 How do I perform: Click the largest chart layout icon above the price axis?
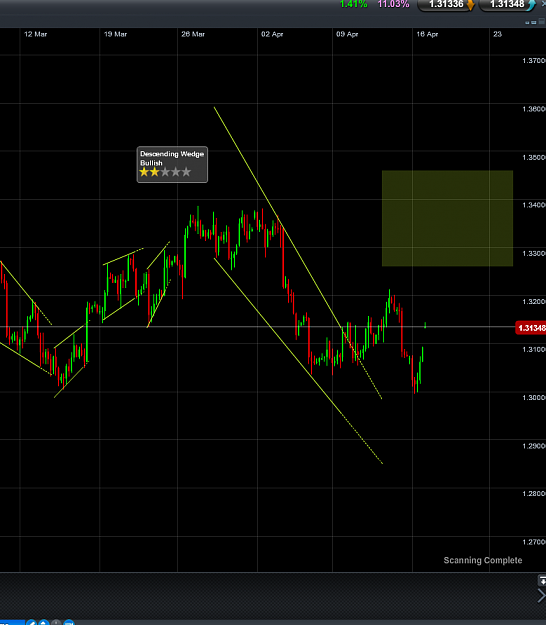(542, 22)
